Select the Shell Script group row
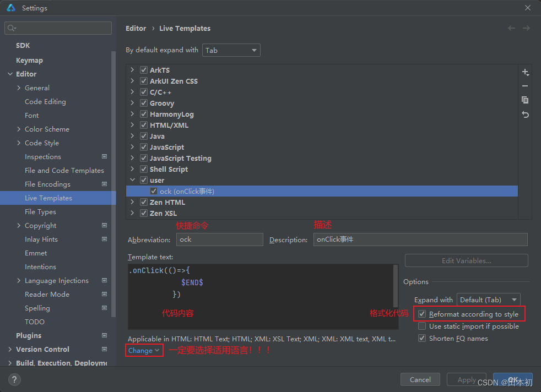Image resolution: width=541 pixels, height=392 pixels. click(x=322, y=169)
